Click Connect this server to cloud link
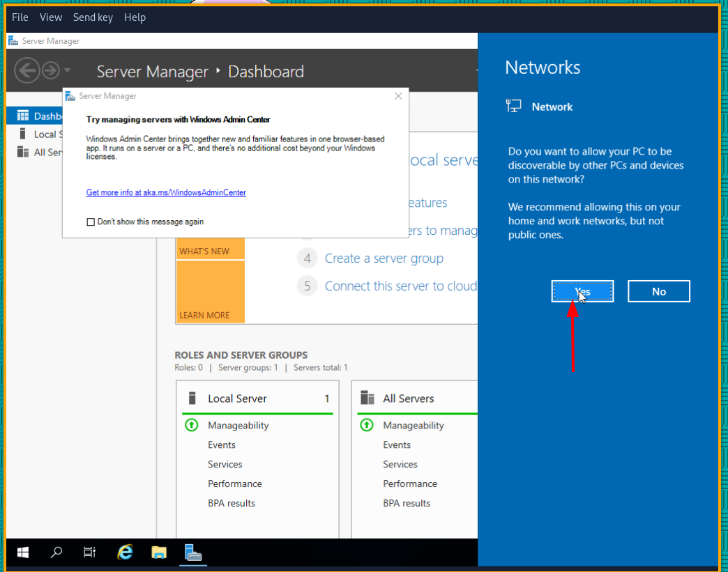Screen dimensions: 728x572 click(401, 286)
